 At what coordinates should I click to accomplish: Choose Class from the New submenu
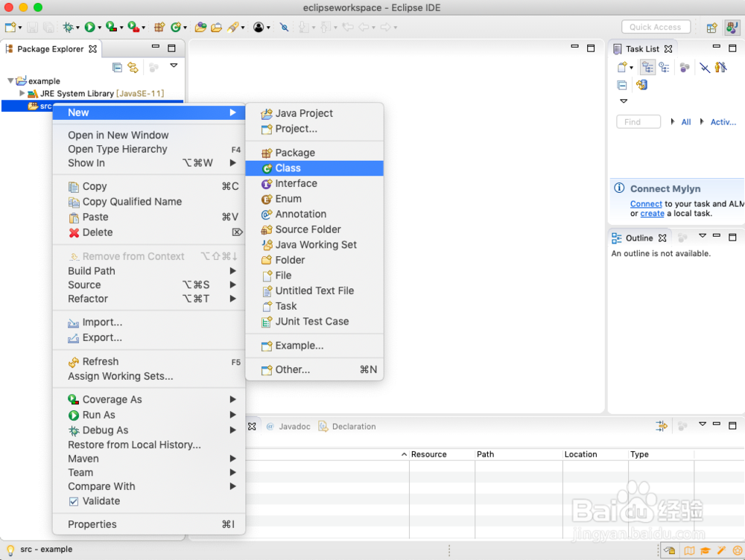[314, 168]
